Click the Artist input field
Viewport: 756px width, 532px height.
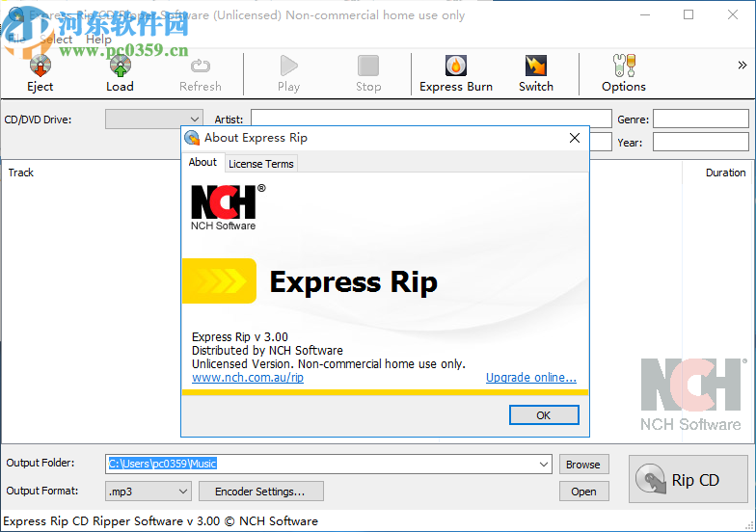(x=431, y=119)
